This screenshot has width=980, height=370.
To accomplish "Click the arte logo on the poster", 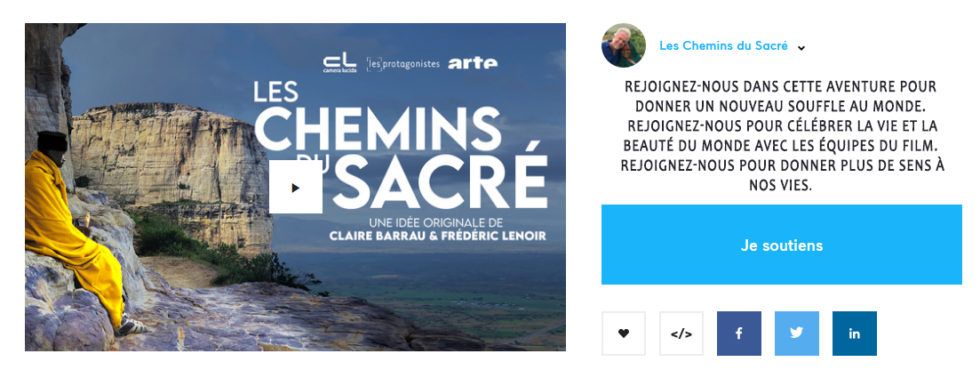I will (x=472, y=63).
